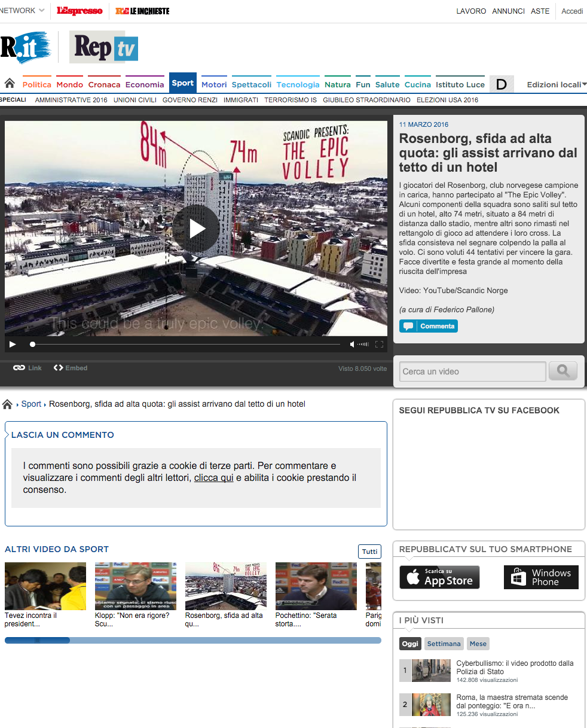The height and width of the screenshot is (728, 587).
Task: Click the related videos horizontal scrollbar
Action: coord(193,640)
